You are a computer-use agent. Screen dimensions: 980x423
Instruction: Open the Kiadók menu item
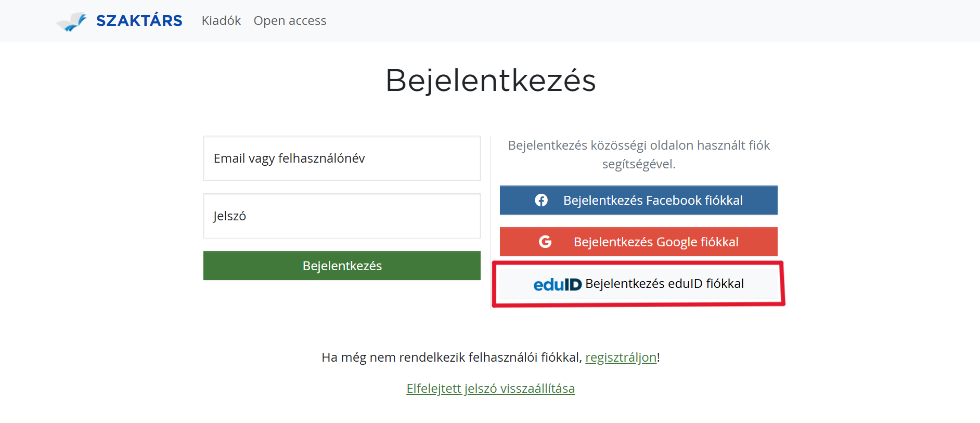[x=221, y=21]
